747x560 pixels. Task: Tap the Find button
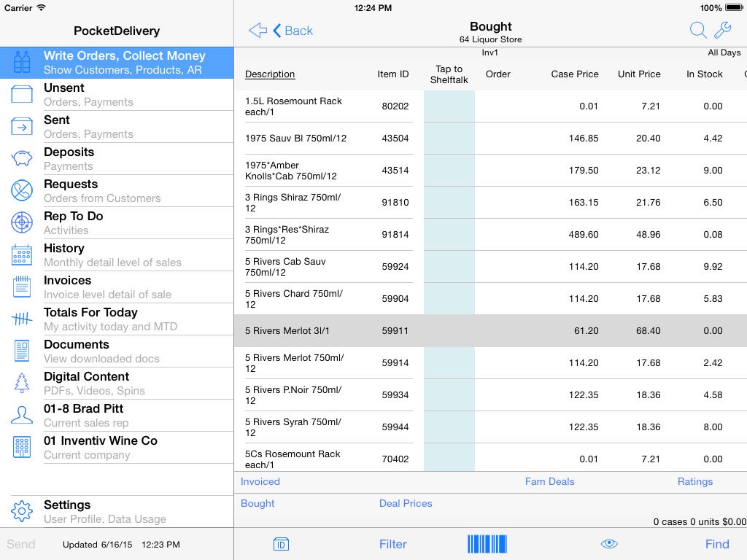pyautogui.click(x=717, y=544)
